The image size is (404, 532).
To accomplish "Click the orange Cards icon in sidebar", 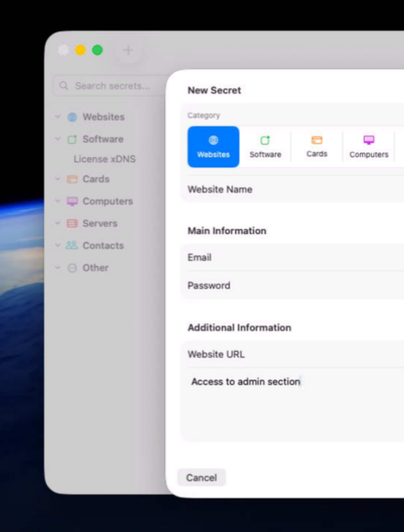I will click(72, 179).
